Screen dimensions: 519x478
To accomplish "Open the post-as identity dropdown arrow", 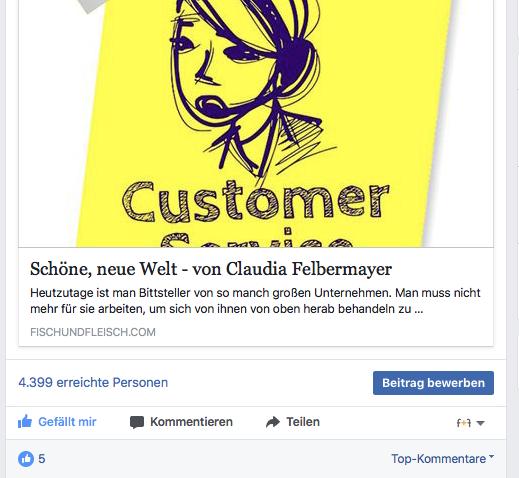I will 480,423.
